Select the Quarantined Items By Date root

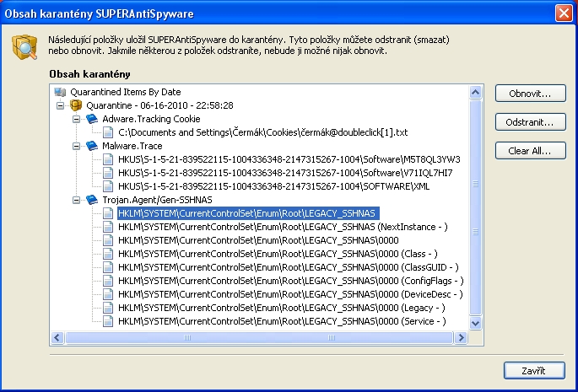pyautogui.click(x=126, y=92)
